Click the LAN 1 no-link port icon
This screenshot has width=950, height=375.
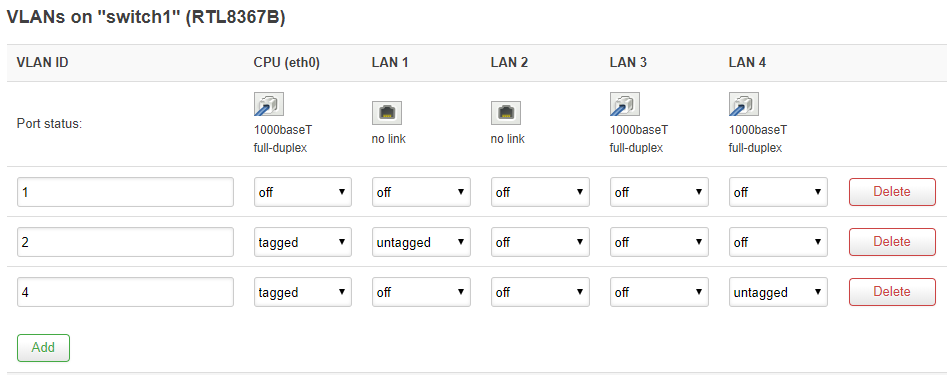click(387, 113)
